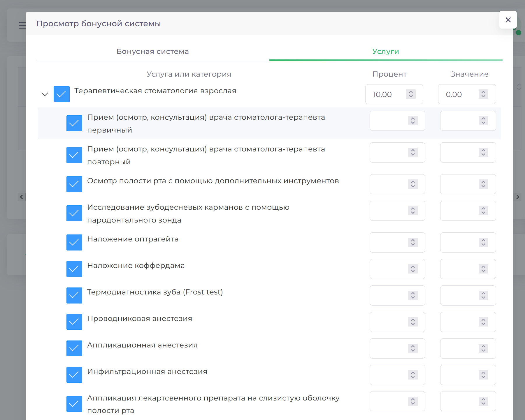The width and height of the screenshot is (525, 420).
Task: Switch to the Бонусная система tab
Action: click(x=153, y=51)
